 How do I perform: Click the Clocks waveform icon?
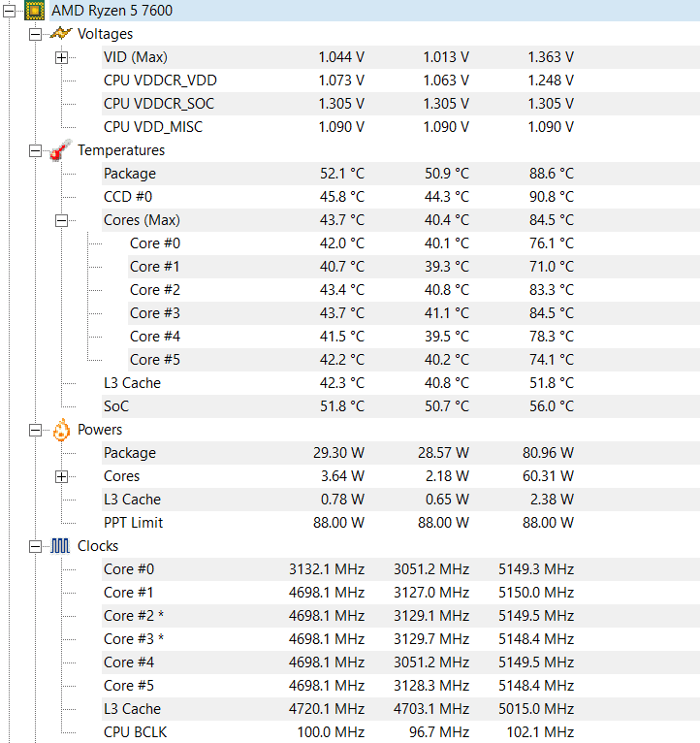61,546
